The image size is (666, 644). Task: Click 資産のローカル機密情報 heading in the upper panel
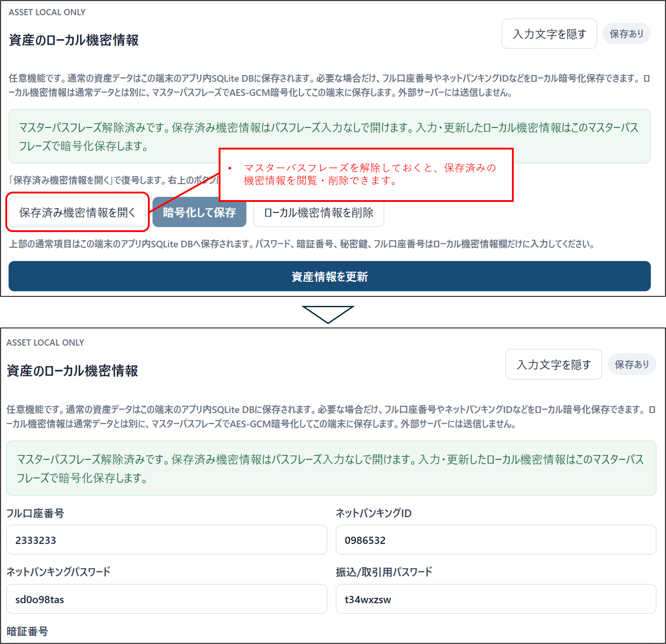(x=74, y=40)
